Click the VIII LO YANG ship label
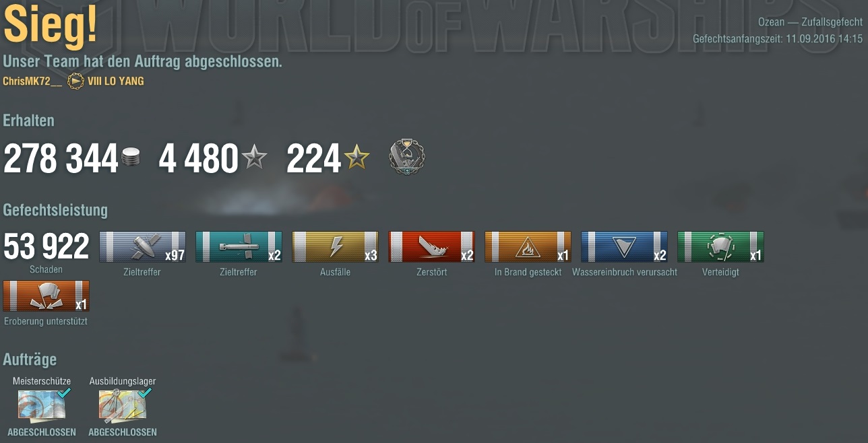The width and height of the screenshot is (868, 443). coord(115,81)
